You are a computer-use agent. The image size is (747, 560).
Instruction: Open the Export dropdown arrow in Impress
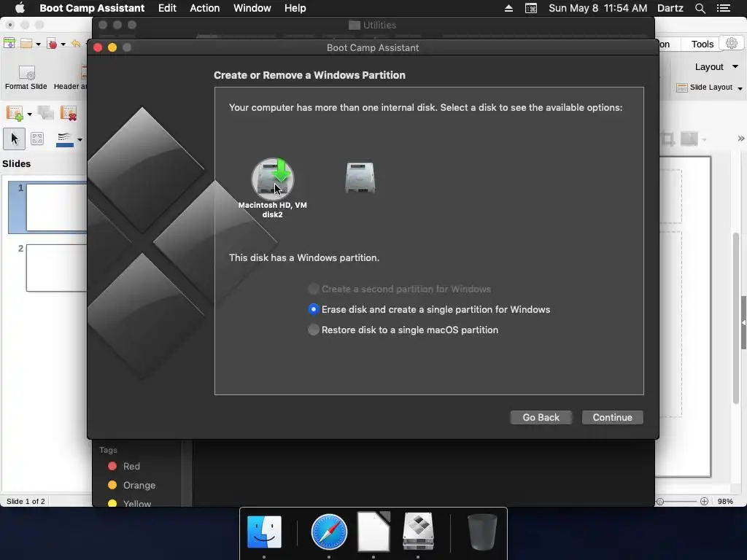(x=63, y=44)
